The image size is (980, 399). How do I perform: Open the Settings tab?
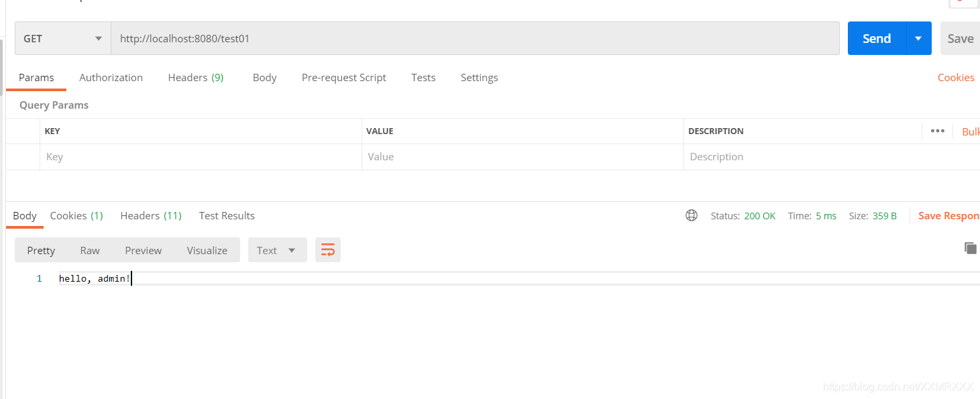pyautogui.click(x=479, y=77)
